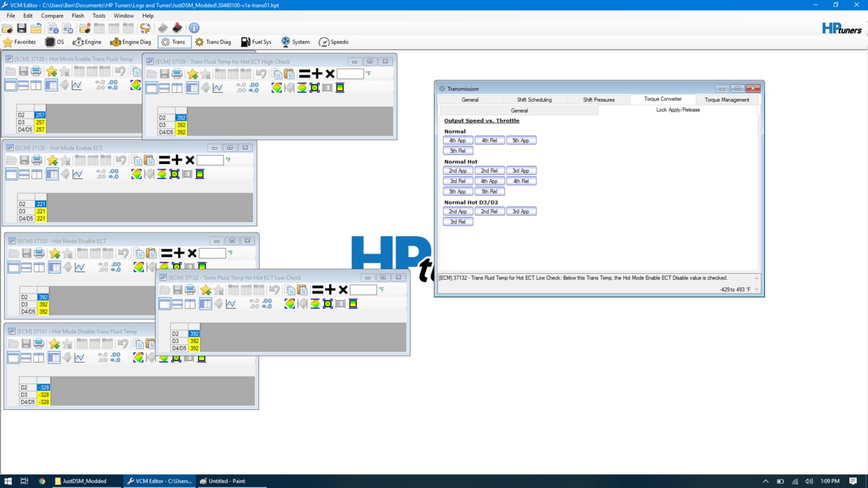Click print icon in 37128 Enable Trans Fluid window
Viewport: 868px width, 488px height.
coord(37,71)
